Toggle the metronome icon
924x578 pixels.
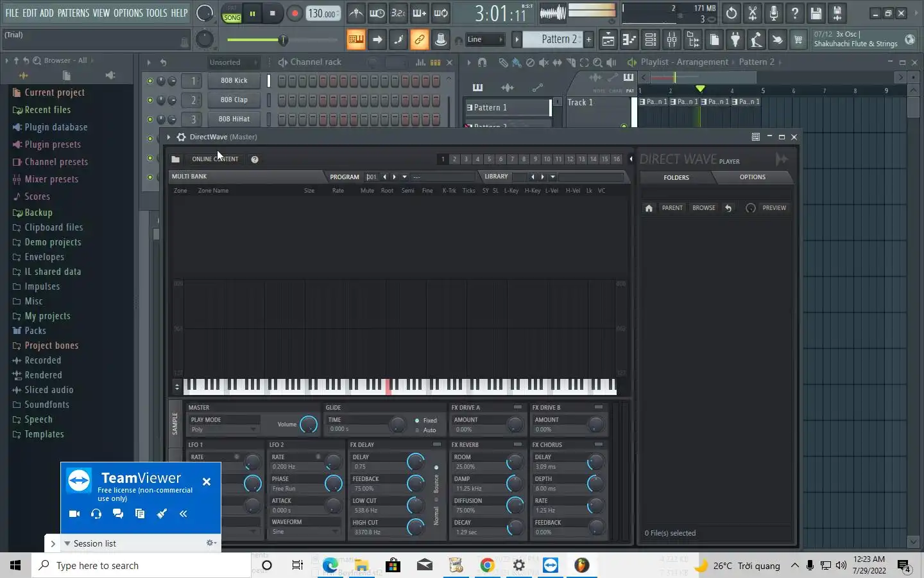point(356,13)
